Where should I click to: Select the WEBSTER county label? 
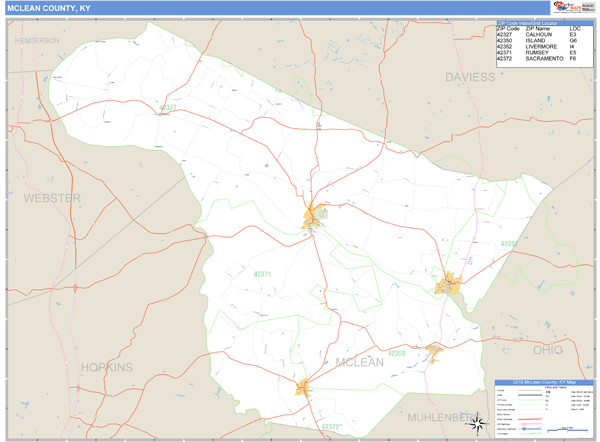[52, 198]
